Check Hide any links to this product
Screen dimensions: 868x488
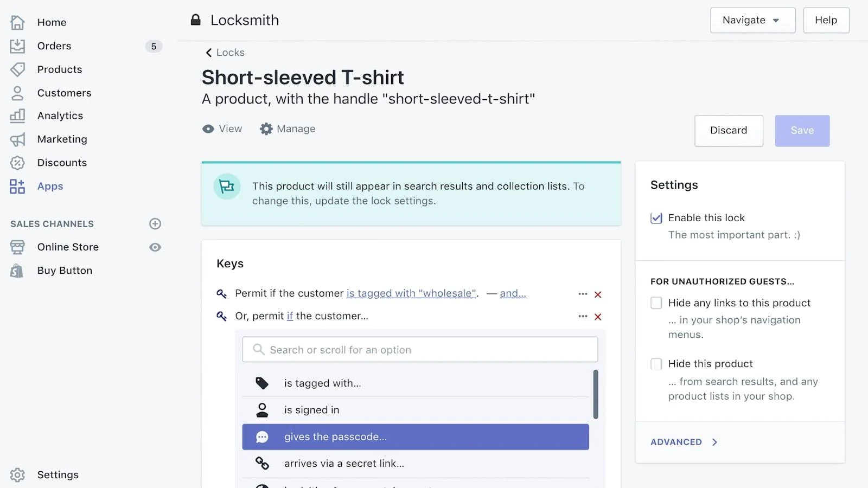(656, 303)
